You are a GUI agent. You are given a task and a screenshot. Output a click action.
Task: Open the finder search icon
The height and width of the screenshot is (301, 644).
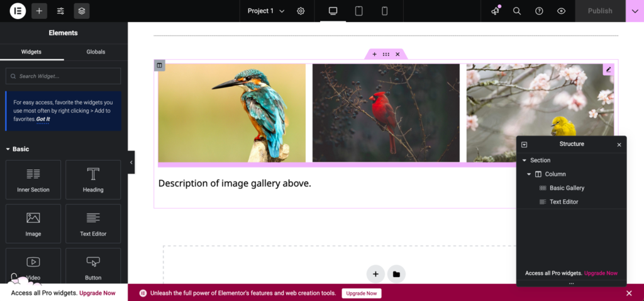[517, 11]
